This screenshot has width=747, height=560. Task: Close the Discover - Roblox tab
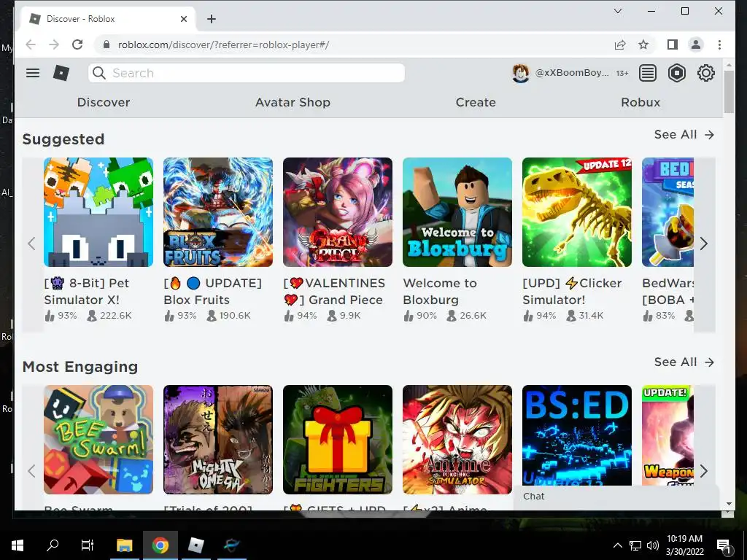184,19
